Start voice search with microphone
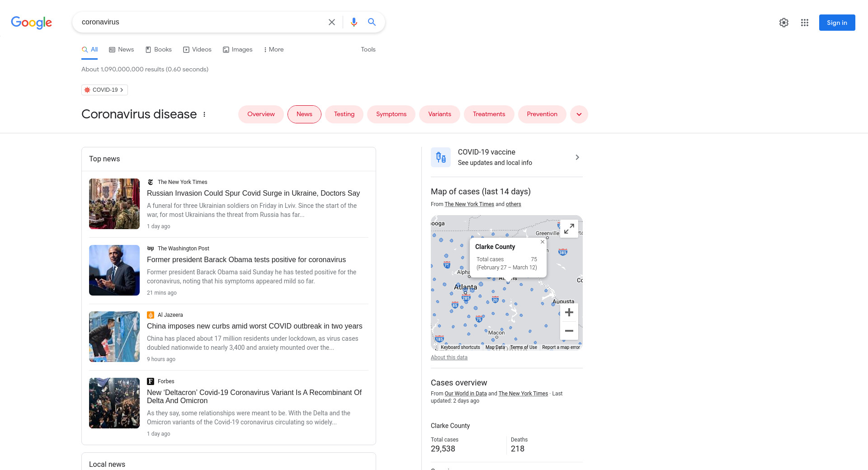This screenshot has width=868, height=470. point(354,22)
